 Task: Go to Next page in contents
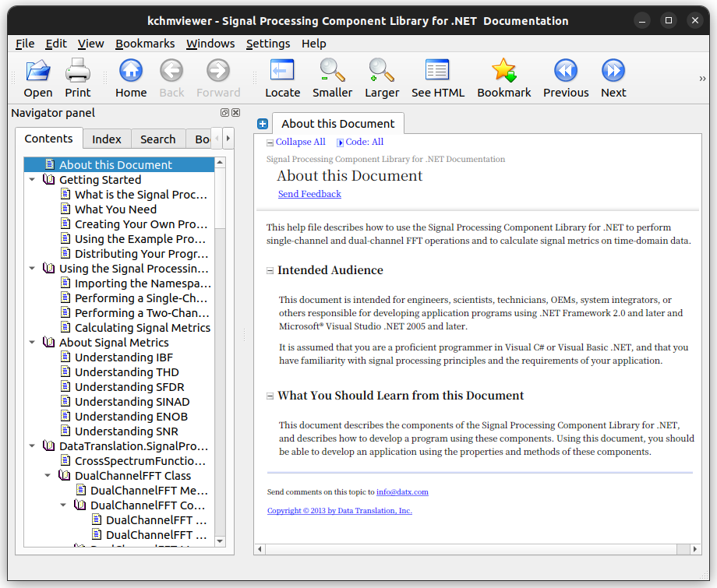click(x=613, y=79)
